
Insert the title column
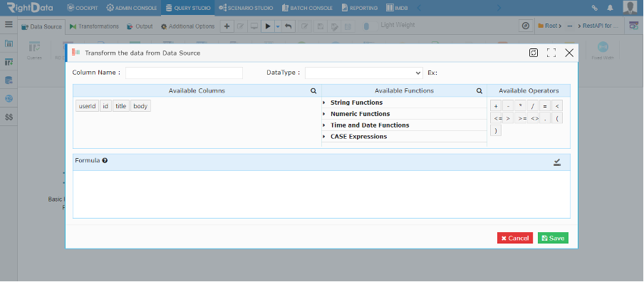(121, 106)
